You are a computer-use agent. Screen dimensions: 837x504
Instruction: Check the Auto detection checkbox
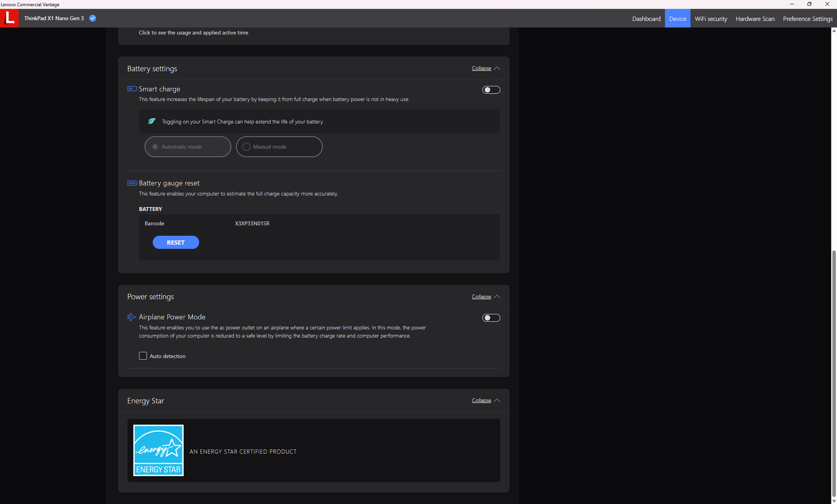tap(143, 356)
